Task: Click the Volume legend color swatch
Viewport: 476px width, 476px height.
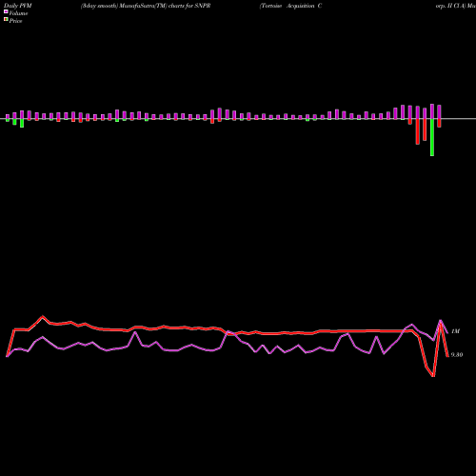Action: click(6, 12)
